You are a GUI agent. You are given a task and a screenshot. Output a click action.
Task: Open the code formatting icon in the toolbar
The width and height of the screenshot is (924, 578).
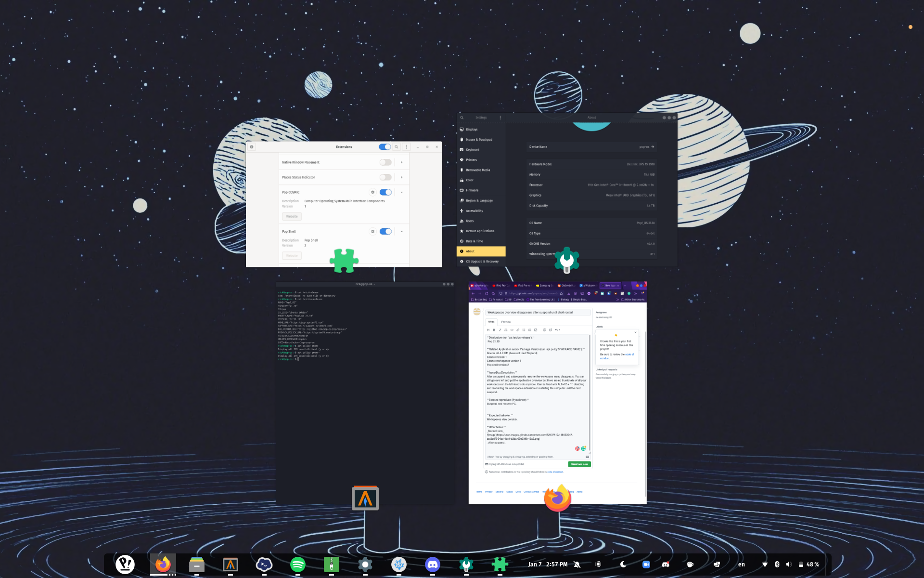click(512, 330)
